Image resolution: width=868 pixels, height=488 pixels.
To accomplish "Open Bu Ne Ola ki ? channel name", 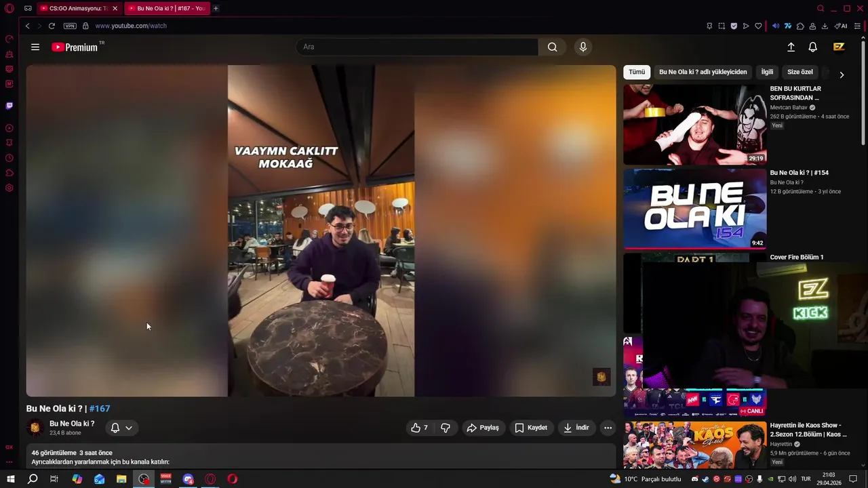I will [72, 424].
